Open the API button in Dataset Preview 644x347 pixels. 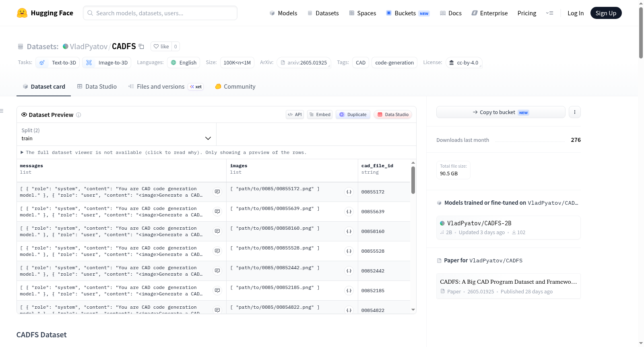[295, 114]
